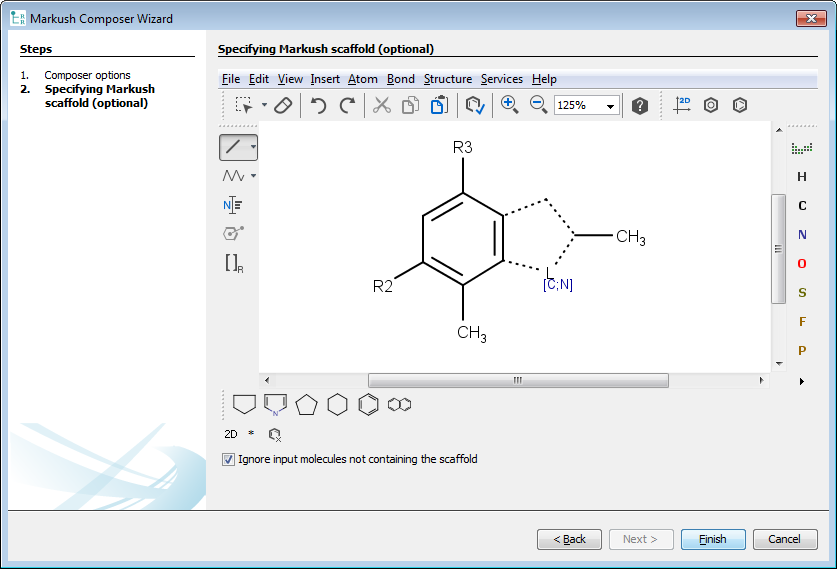This screenshot has width=837, height=569.
Task: Open the Atom menu
Action: click(x=362, y=79)
